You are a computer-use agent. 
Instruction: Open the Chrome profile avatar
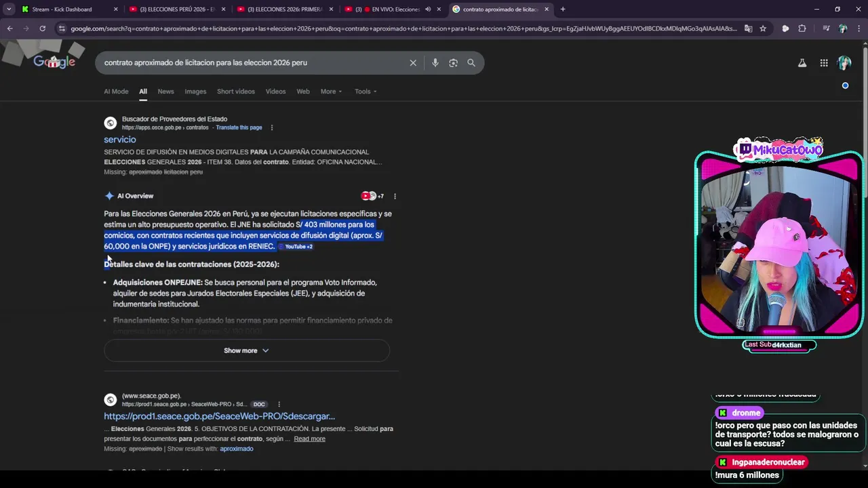pos(843,28)
